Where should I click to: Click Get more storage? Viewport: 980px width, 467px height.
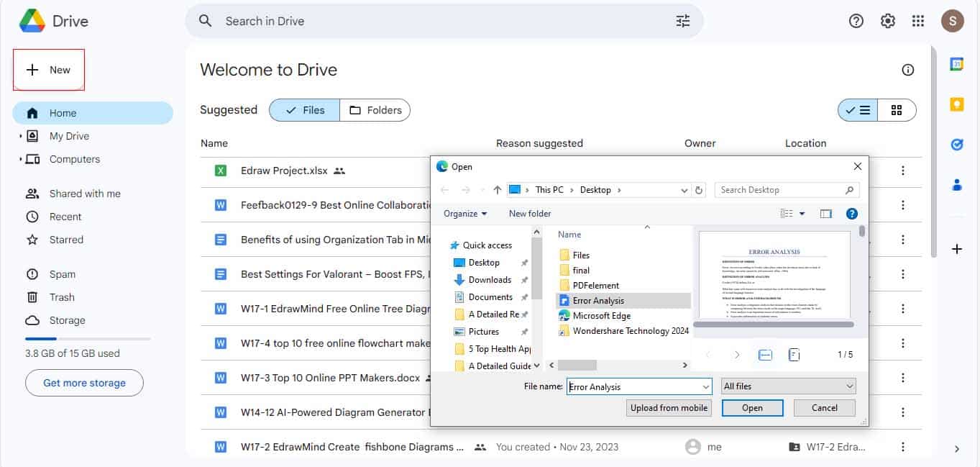(84, 383)
